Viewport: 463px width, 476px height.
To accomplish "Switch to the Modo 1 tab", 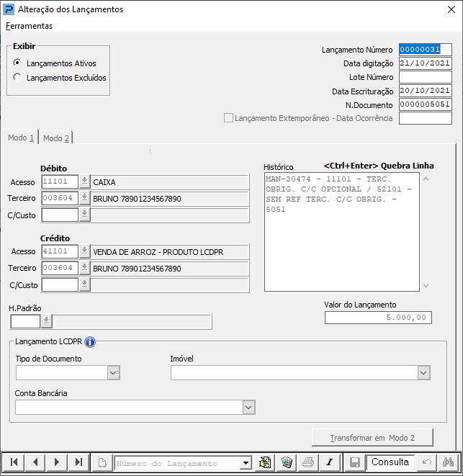I will coord(21,138).
